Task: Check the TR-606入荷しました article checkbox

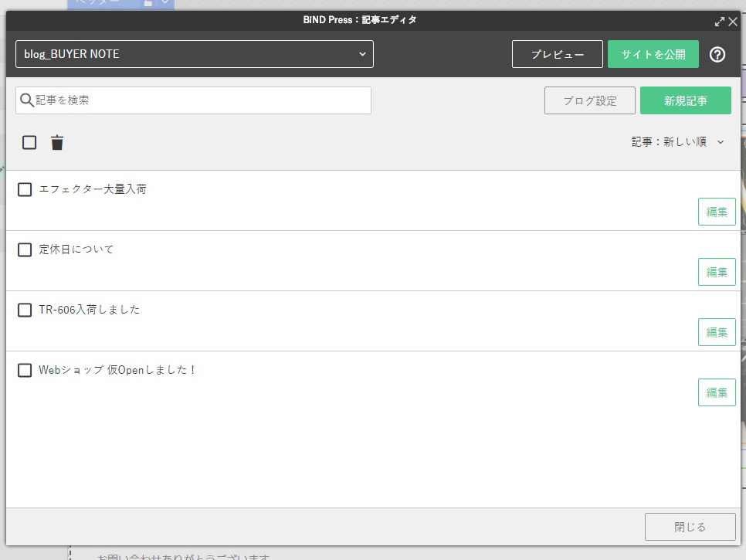Action: (x=24, y=310)
